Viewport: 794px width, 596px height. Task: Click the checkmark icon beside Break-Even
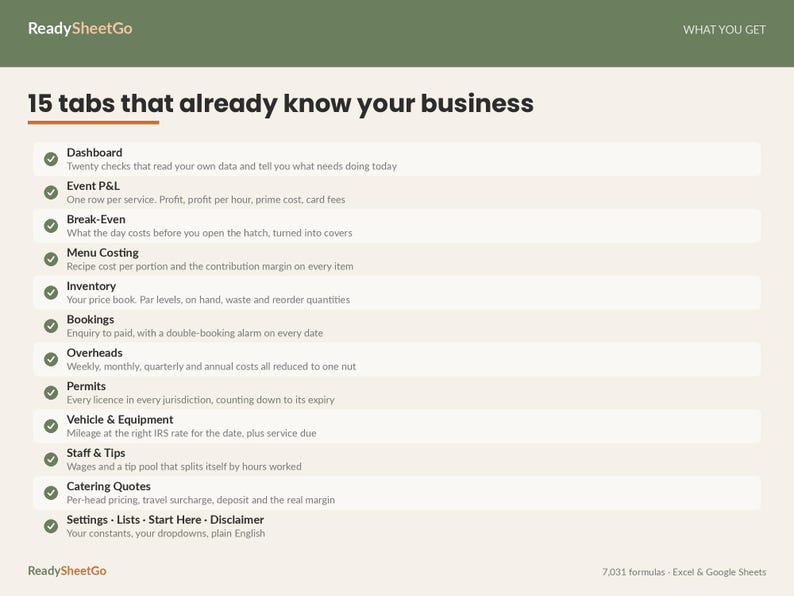click(51, 226)
